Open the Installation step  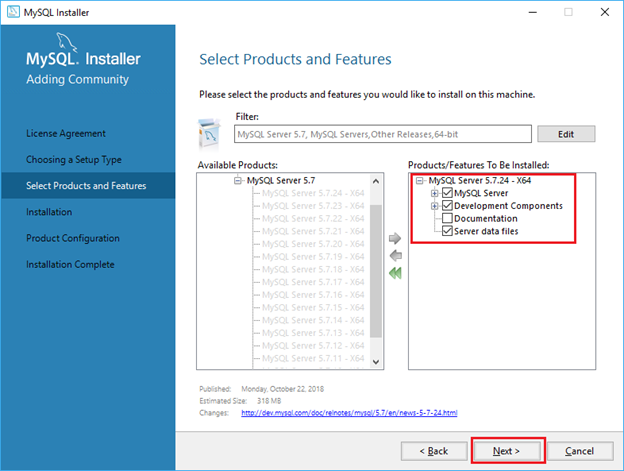49,212
